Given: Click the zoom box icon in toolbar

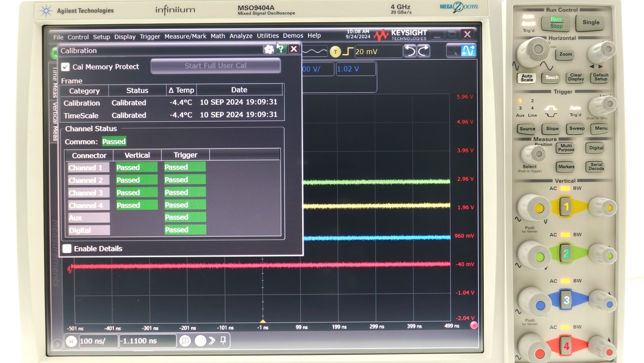Looking at the screenshot, I should pos(453,51).
